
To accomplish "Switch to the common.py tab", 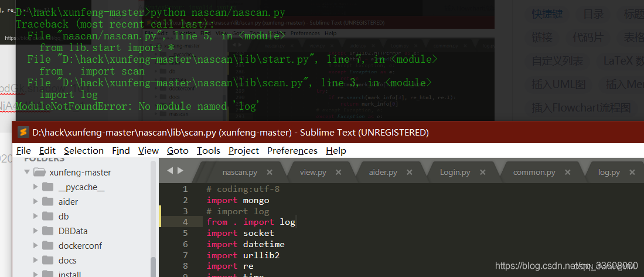I will click(534, 172).
